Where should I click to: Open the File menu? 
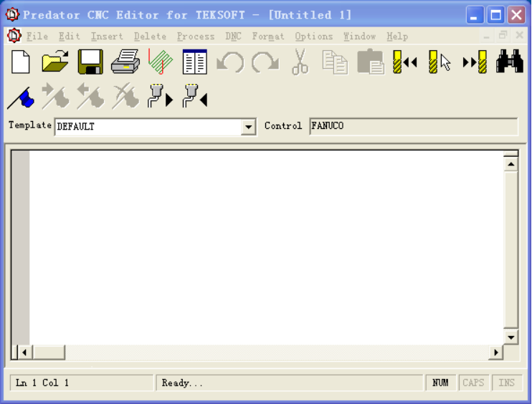pyautogui.click(x=37, y=36)
